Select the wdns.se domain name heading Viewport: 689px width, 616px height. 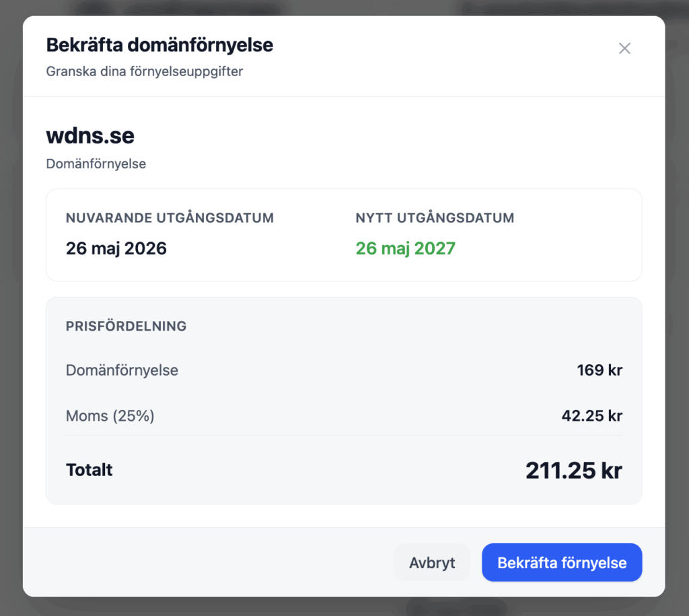click(x=90, y=136)
